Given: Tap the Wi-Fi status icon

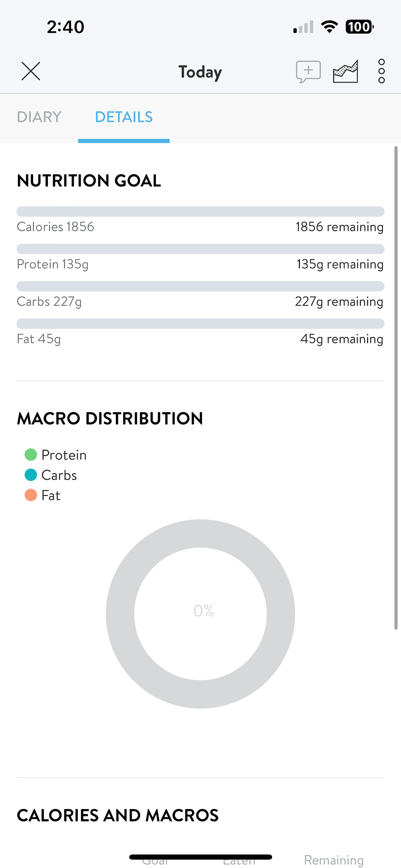Looking at the screenshot, I should [x=329, y=27].
